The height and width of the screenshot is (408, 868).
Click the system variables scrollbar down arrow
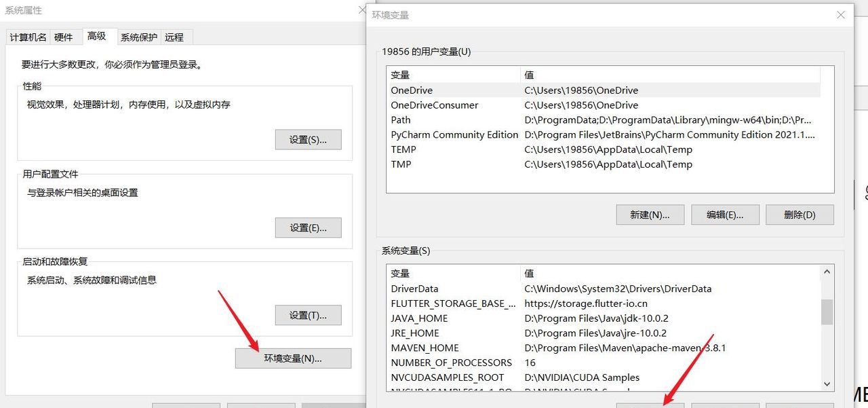[827, 384]
